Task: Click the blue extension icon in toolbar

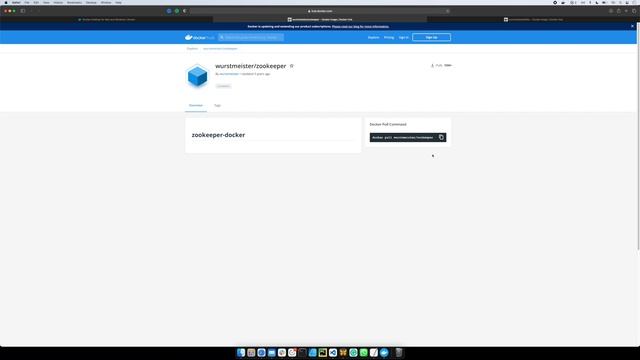Action: tap(169, 11)
